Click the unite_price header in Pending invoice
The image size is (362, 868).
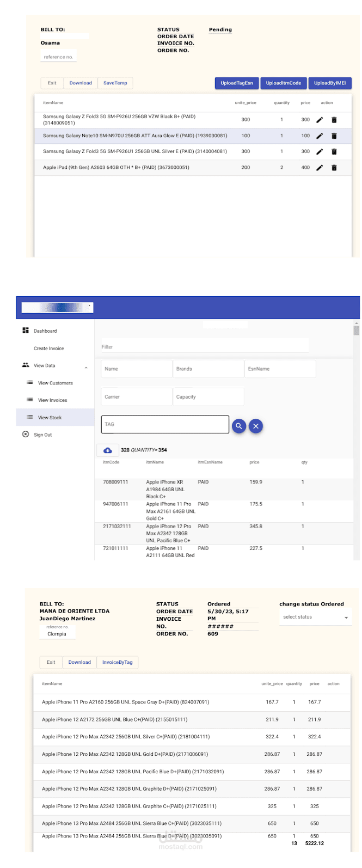click(x=246, y=103)
